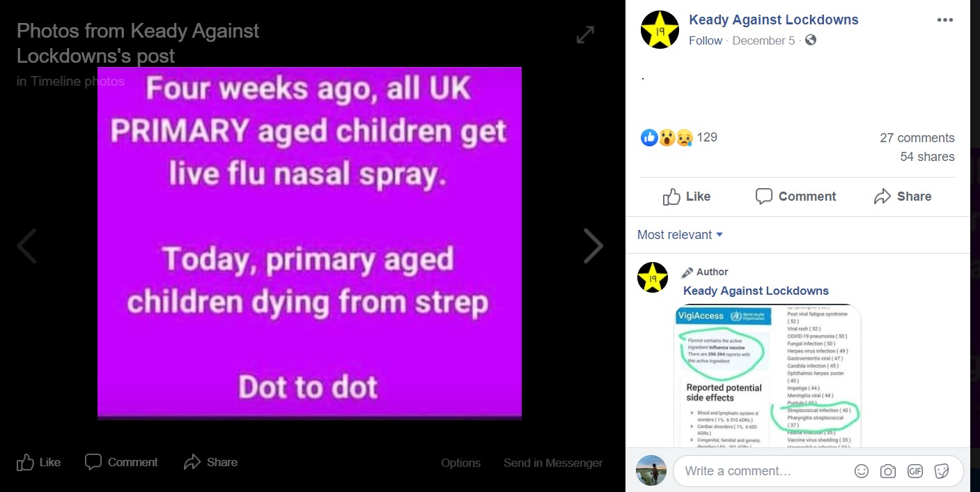Click Options below the photo viewer
This screenshot has width=980, height=492.
tap(460, 462)
